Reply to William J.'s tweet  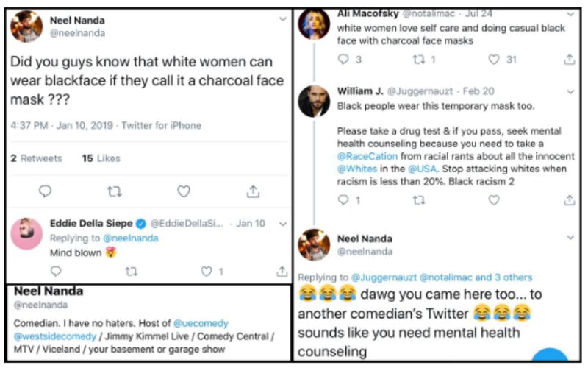(x=344, y=200)
